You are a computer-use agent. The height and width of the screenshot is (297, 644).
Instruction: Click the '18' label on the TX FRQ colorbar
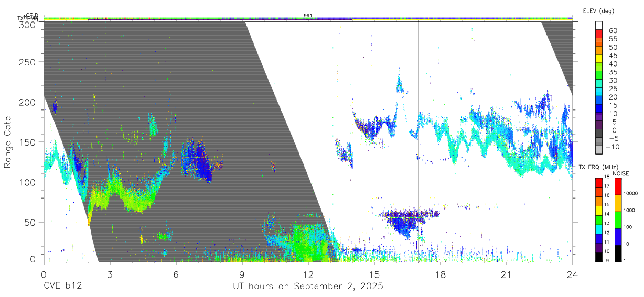point(606,177)
